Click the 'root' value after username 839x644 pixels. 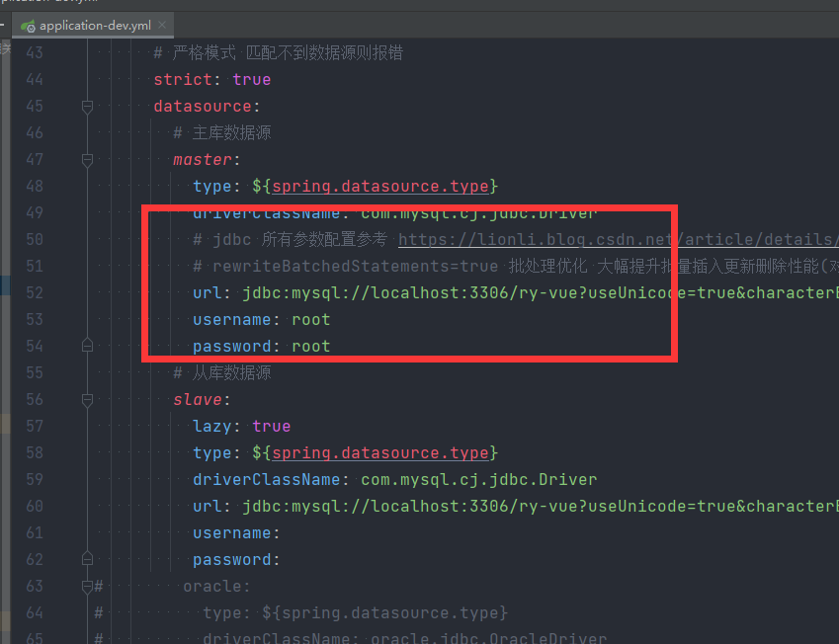pyautogui.click(x=311, y=320)
